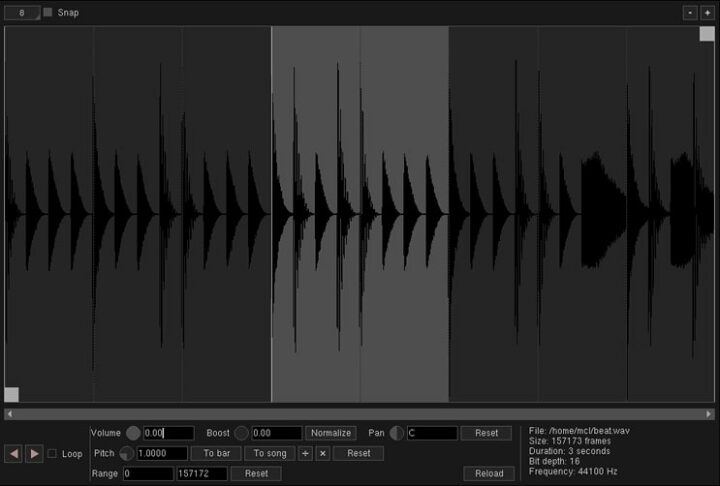Click the zoom in plus button
The height and width of the screenshot is (486, 720).
[708, 12]
